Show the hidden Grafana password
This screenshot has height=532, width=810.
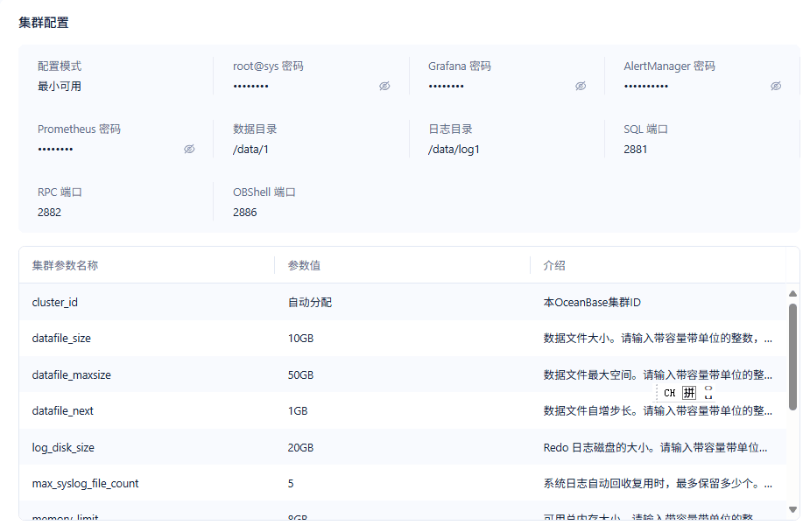581,86
